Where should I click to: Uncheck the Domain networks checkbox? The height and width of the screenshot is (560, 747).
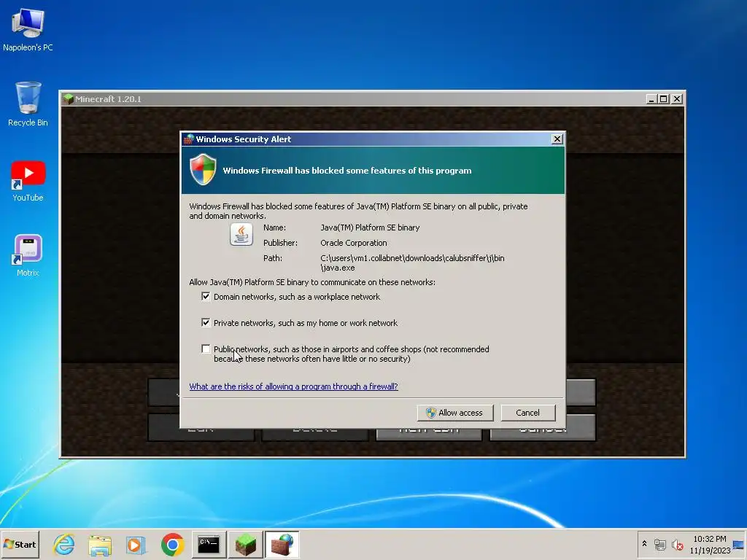click(x=206, y=297)
